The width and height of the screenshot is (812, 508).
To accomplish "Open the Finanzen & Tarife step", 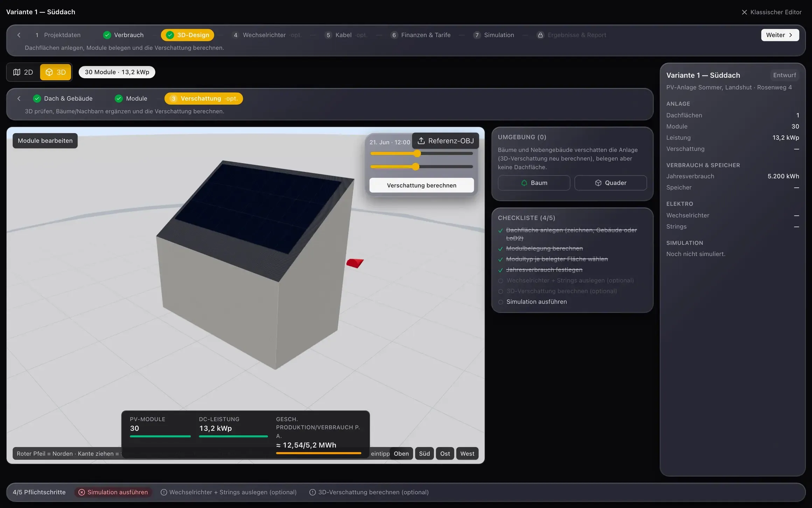I will tap(421, 35).
